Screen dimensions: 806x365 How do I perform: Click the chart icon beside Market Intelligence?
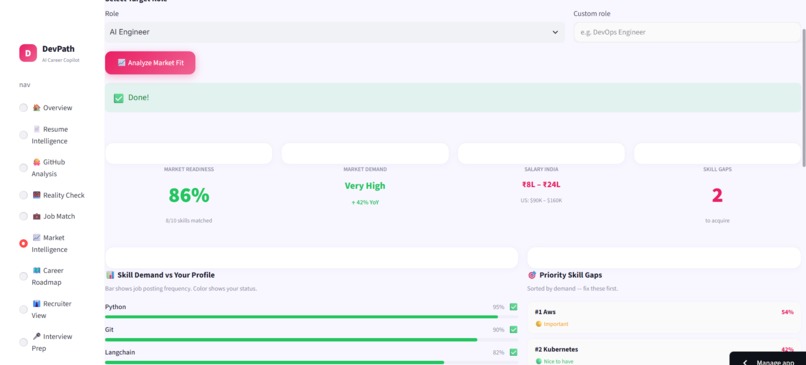36,238
